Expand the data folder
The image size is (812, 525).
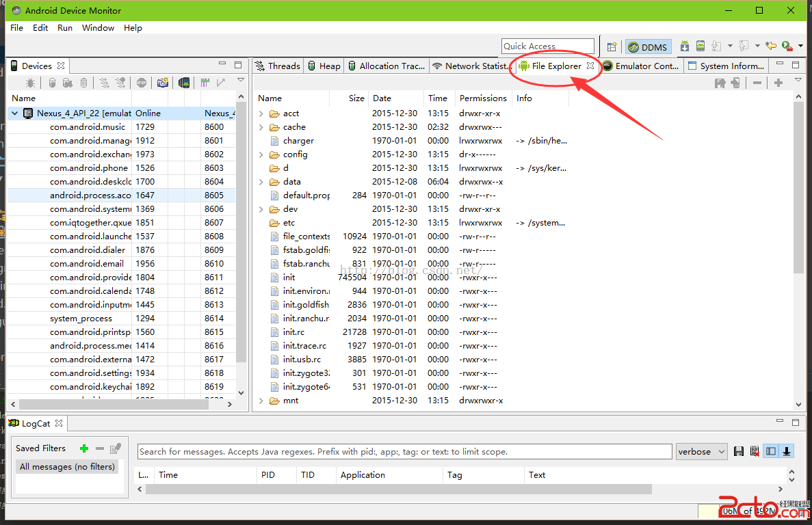pyautogui.click(x=261, y=182)
